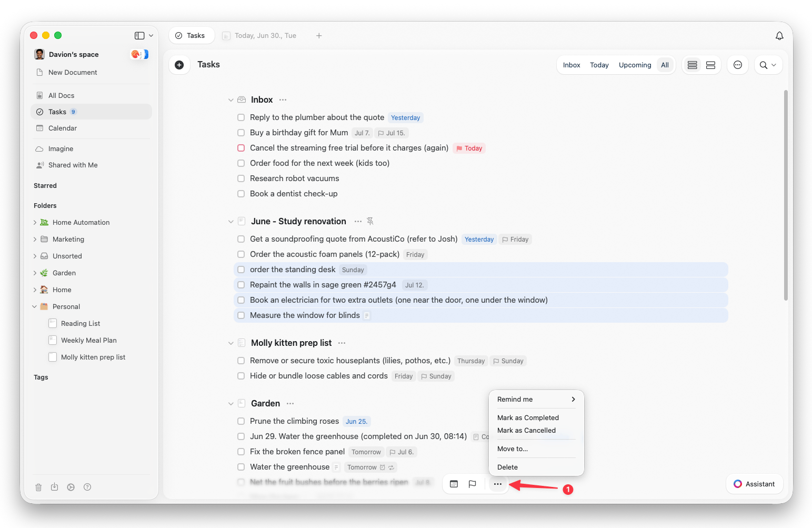This screenshot has height=528, width=812.
Task: Click the note icon after Water the greenhouse
Action: [336, 467]
